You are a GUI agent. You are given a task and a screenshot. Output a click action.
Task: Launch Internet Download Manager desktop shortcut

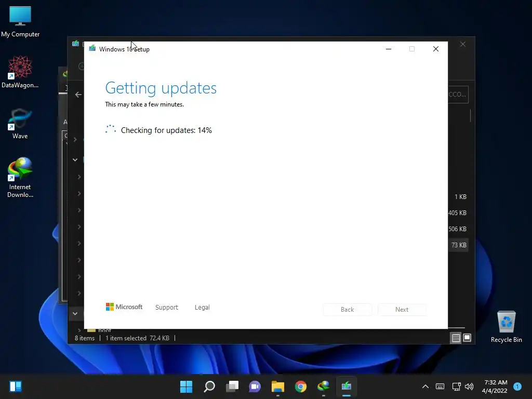[20, 178]
